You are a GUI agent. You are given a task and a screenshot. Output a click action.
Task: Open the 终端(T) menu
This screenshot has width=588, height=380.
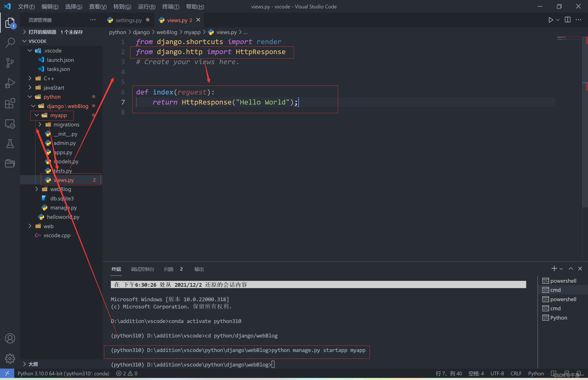(171, 7)
